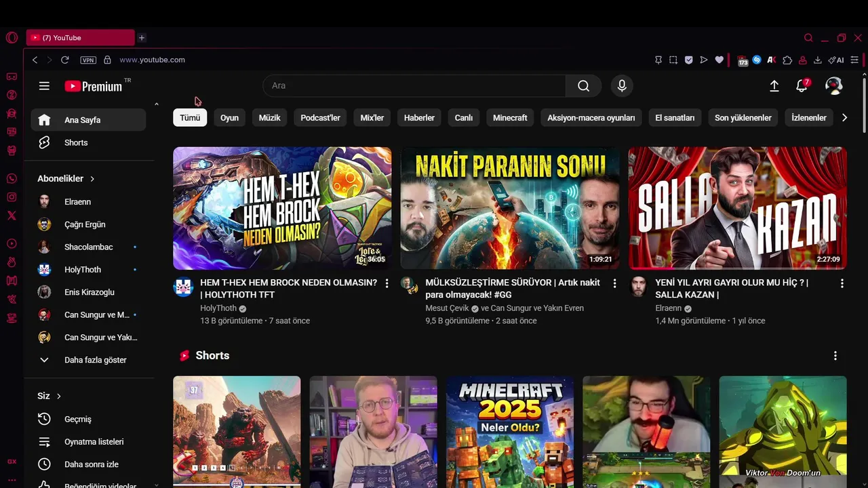Screen dimensions: 868x488
Task: Click the Ara search input field
Action: pos(414,85)
